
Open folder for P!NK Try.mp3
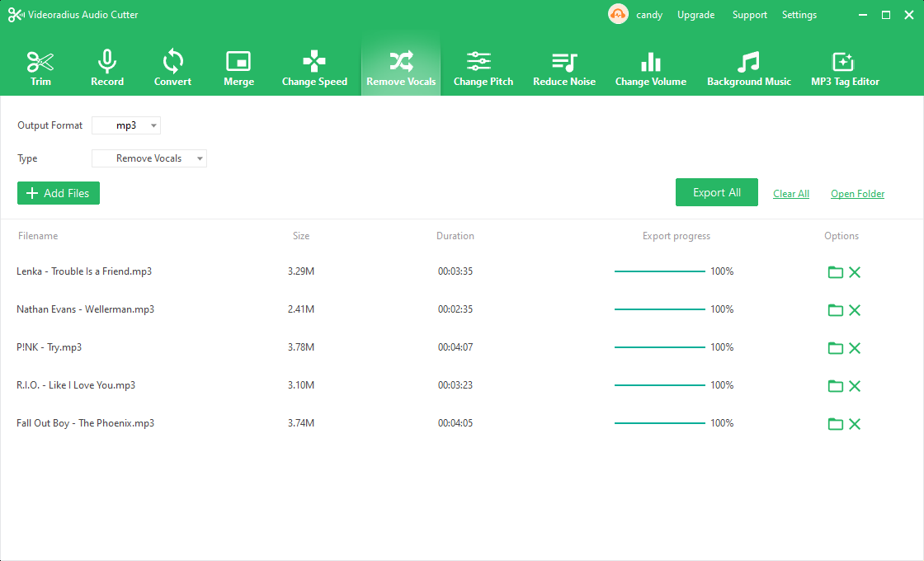(x=836, y=347)
